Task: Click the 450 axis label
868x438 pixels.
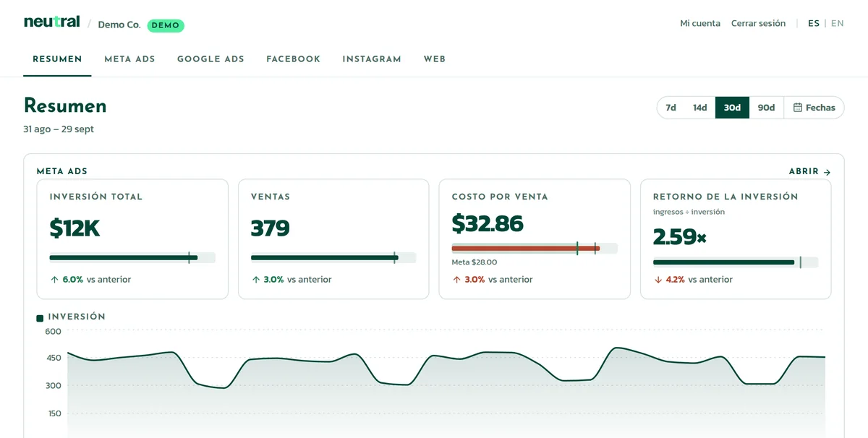Action: (x=54, y=358)
